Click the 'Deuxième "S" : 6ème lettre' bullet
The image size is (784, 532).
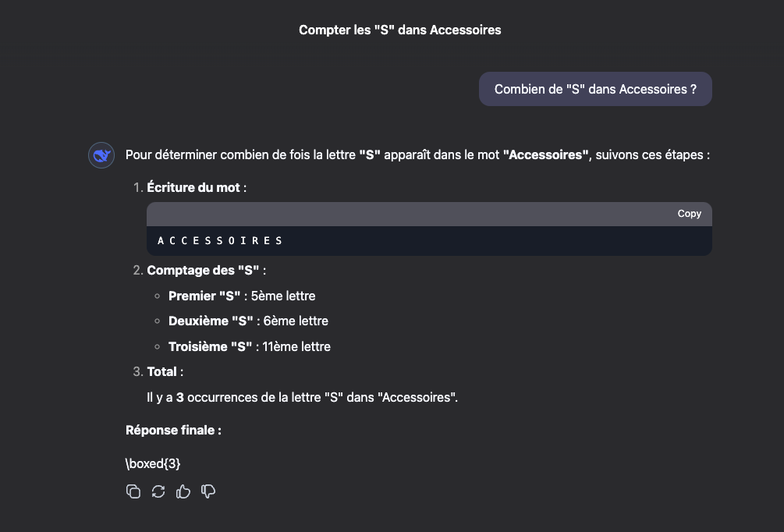coord(248,321)
